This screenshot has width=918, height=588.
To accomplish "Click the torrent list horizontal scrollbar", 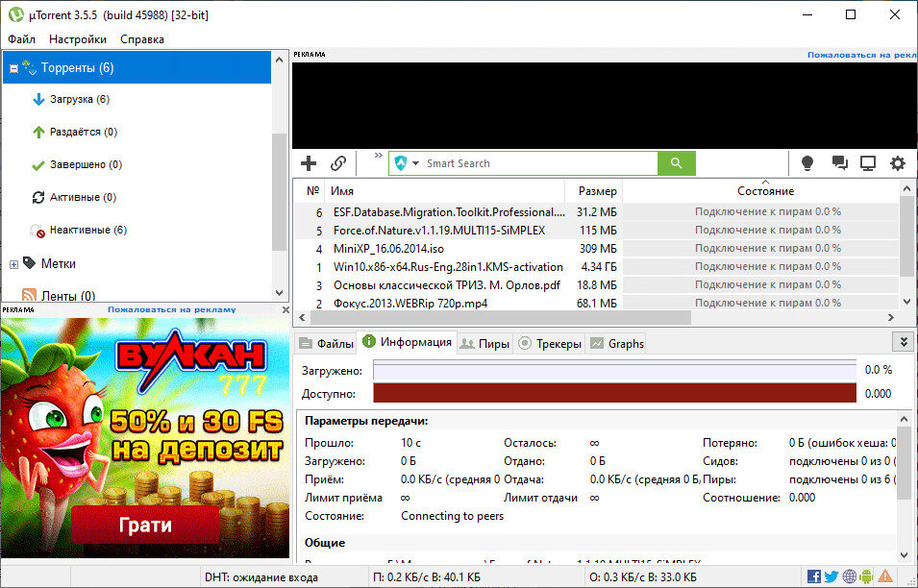I will (x=501, y=318).
